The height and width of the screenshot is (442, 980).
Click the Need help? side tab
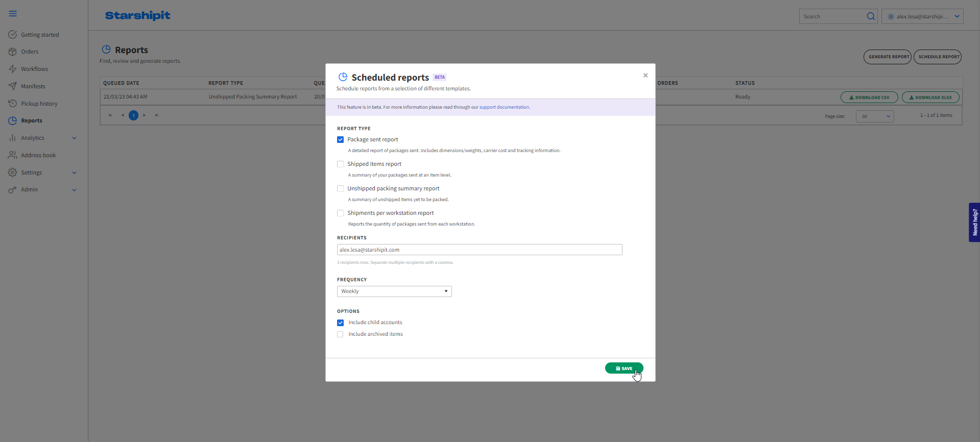coord(974,222)
